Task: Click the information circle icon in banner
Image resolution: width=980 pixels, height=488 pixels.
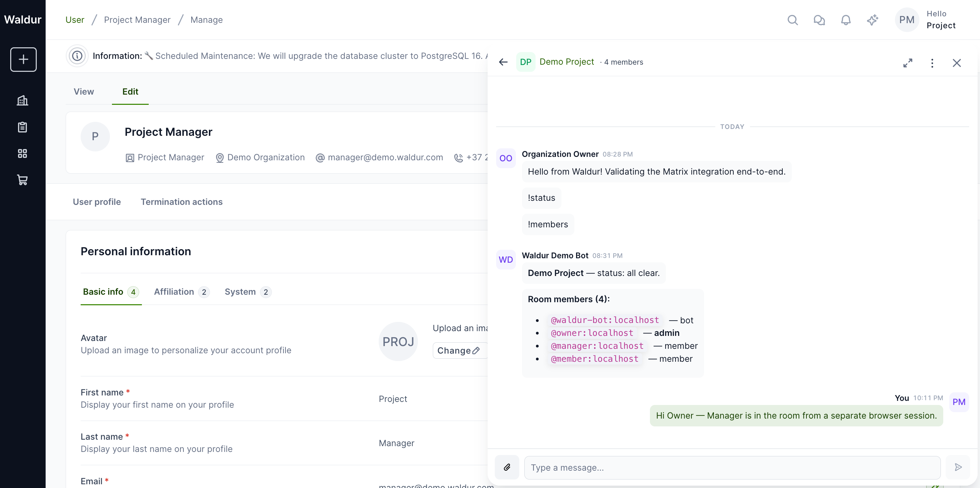Action: [77, 56]
